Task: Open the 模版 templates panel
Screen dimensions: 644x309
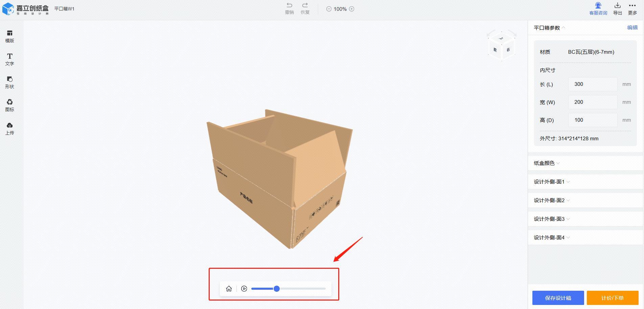Action: [9, 36]
